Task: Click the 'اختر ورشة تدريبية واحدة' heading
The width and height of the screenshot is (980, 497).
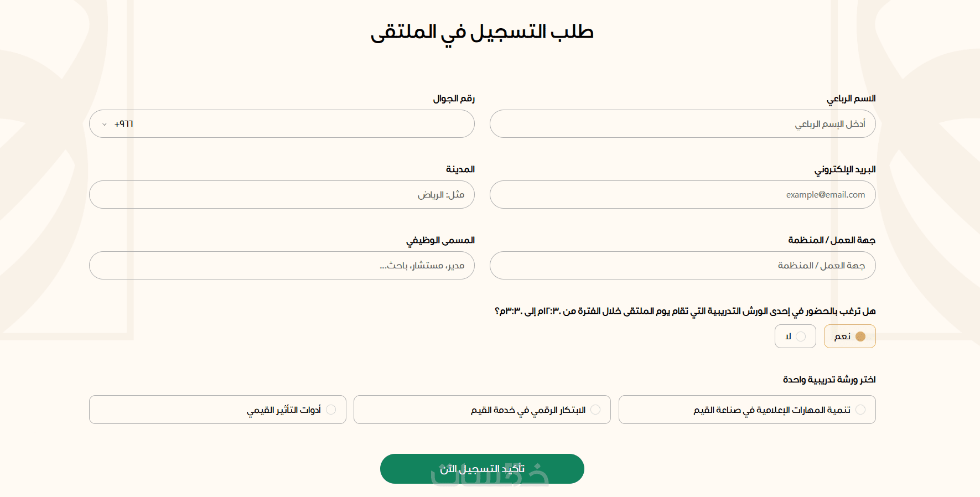Action: coord(829,380)
